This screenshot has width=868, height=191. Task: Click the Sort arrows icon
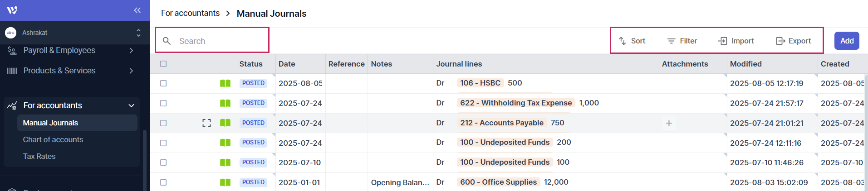point(623,41)
